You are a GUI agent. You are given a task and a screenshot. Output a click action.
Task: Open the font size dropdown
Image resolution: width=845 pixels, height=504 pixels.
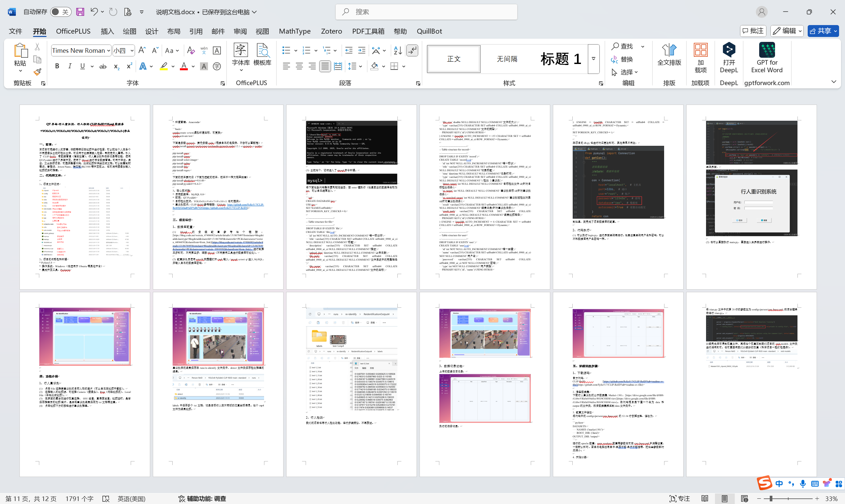132,50
